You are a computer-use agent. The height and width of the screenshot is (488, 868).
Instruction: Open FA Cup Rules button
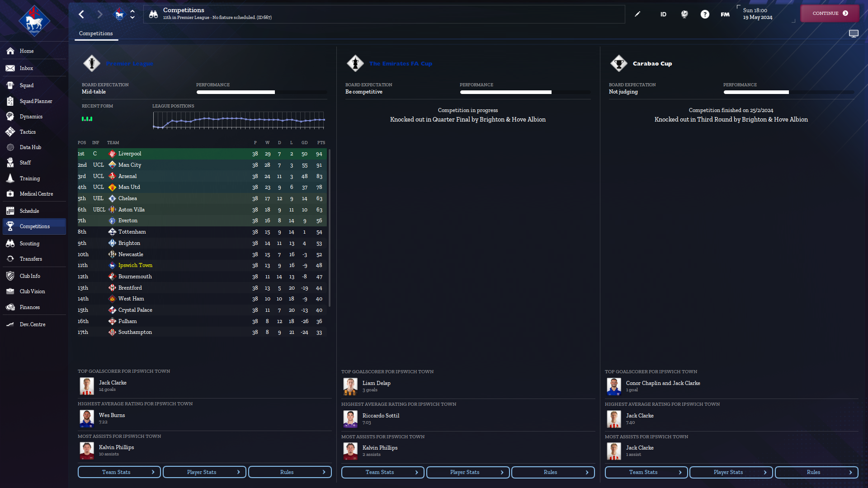(553, 472)
